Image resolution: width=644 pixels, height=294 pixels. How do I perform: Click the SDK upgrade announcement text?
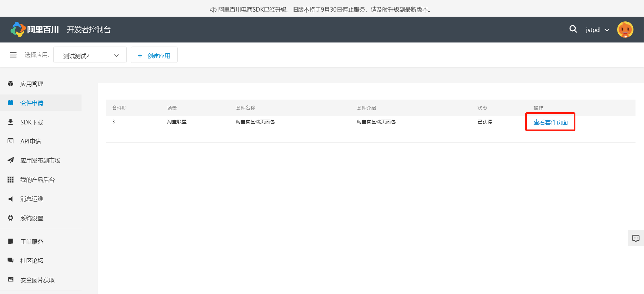coord(325,10)
